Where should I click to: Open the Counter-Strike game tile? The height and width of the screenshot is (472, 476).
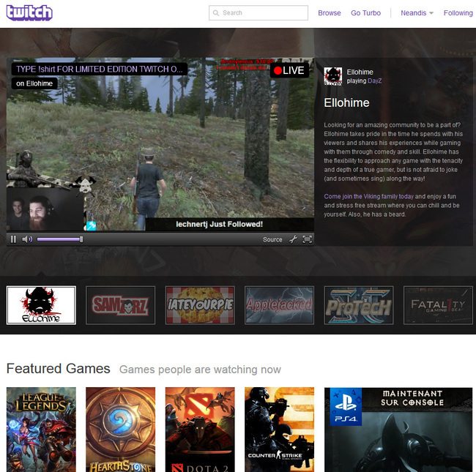pyautogui.click(x=279, y=430)
